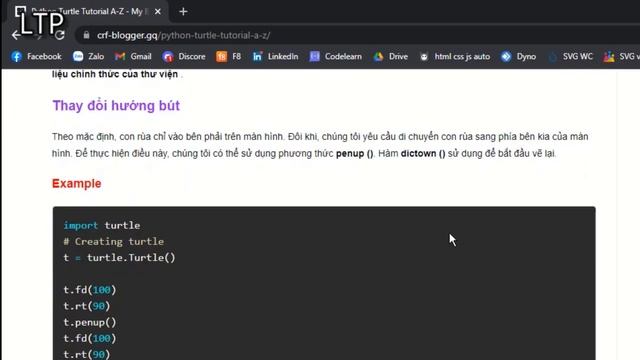The width and height of the screenshot is (640, 360).
Task: Focus the address bar URL
Action: pyautogui.click(x=184, y=36)
